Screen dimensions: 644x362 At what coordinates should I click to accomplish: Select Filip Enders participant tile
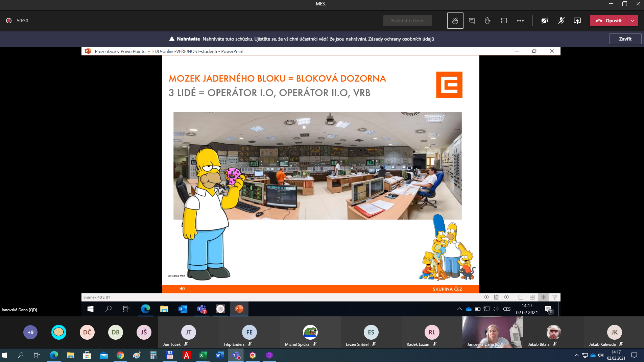pyautogui.click(x=249, y=332)
